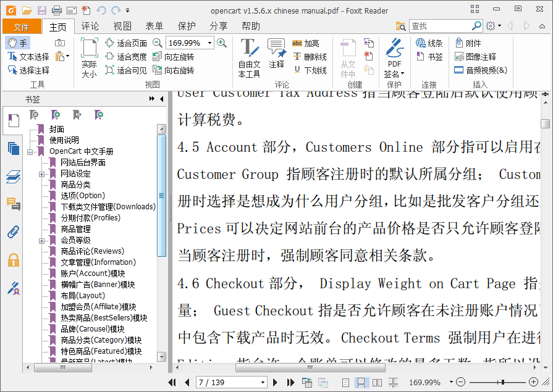This screenshot has width=553, height=392.
Task: Rotate page right with 向右旋转
Action: click(173, 70)
